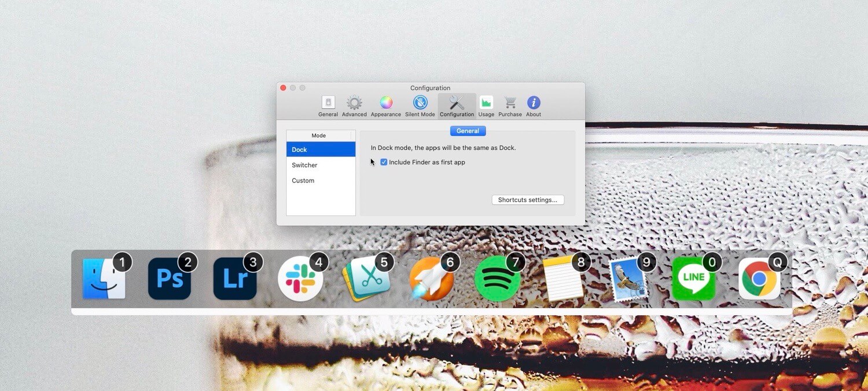The image size is (868, 391).
Task: Close the Configuration window
Action: coord(284,88)
